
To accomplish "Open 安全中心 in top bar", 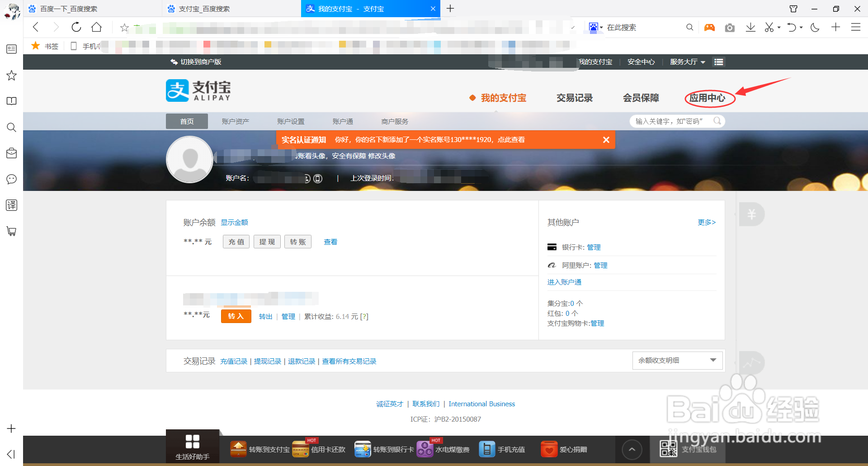I will [641, 62].
